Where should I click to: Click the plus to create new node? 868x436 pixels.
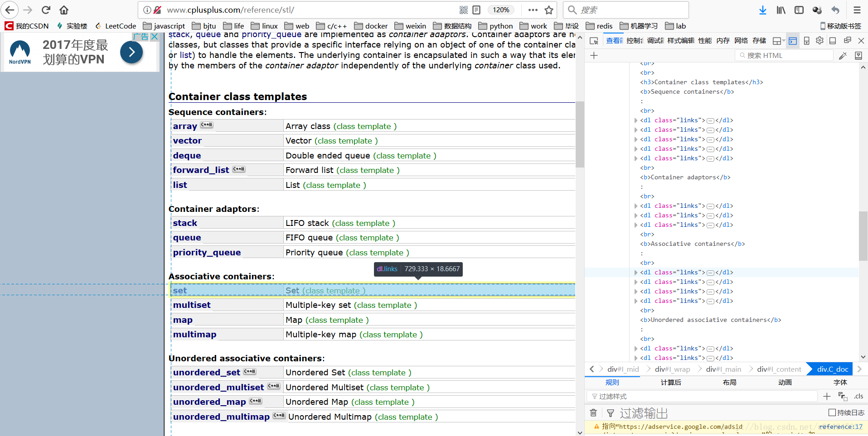pos(594,55)
